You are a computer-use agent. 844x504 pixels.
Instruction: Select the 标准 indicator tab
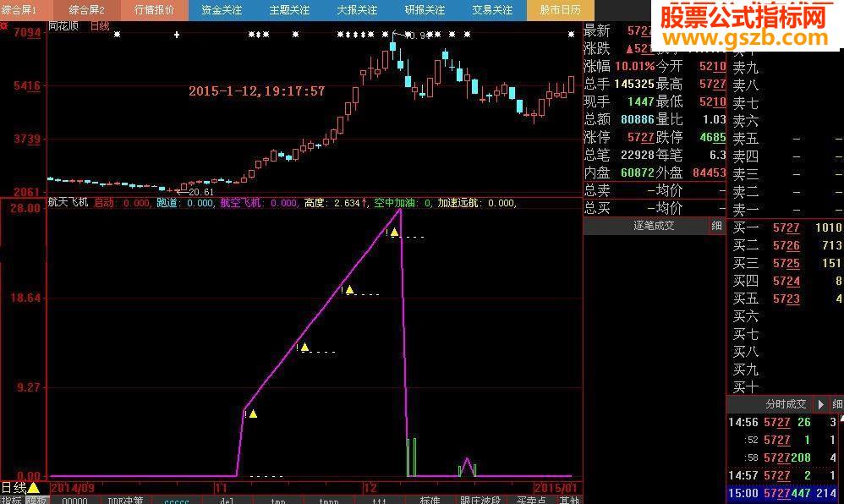(x=430, y=501)
